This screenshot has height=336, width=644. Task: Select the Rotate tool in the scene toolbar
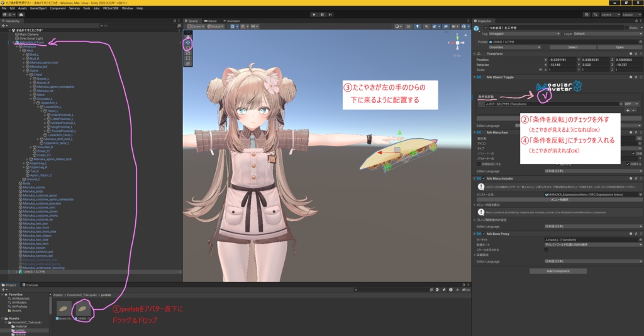tap(188, 48)
